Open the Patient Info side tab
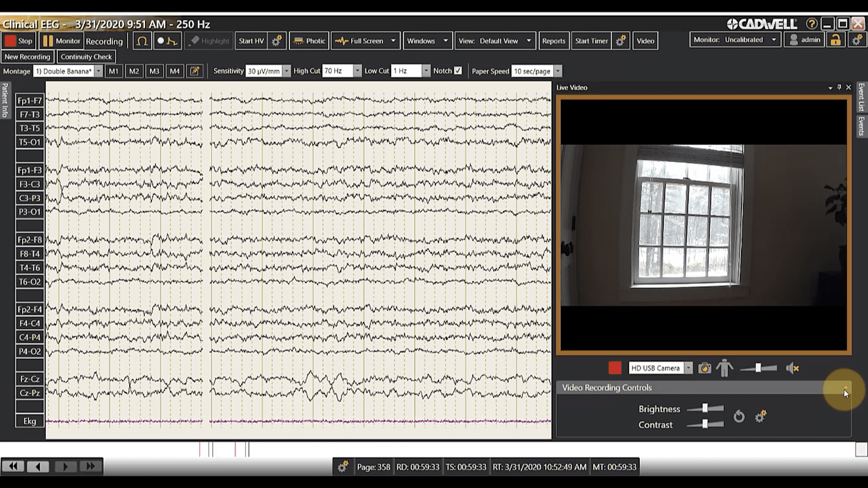Image resolution: width=868 pixels, height=488 pixels. 5,100
